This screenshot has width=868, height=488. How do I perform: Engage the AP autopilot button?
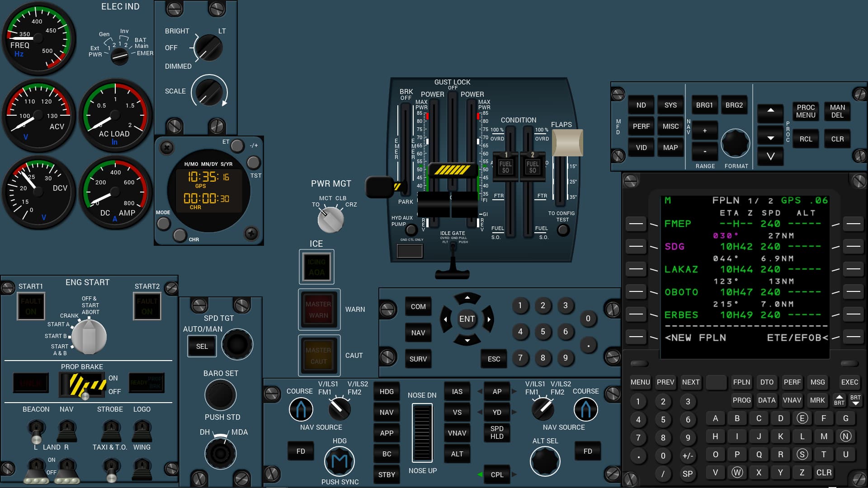pyautogui.click(x=497, y=391)
